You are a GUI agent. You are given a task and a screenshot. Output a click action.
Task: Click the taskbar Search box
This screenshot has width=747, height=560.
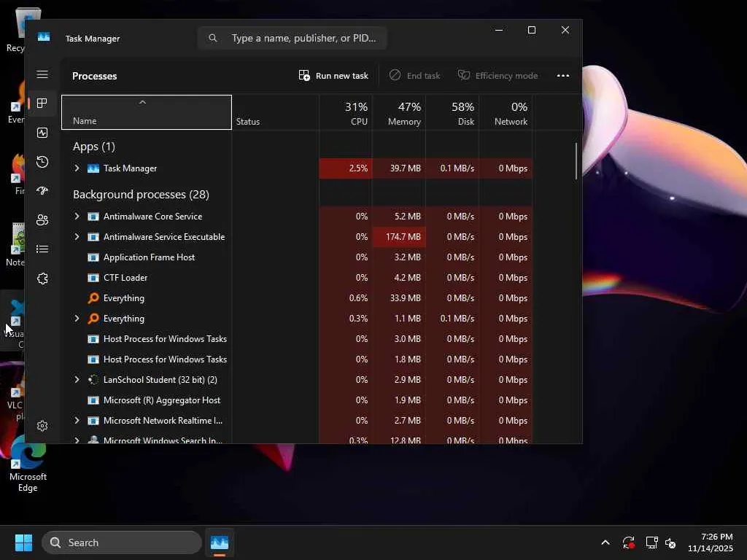pyautogui.click(x=122, y=542)
